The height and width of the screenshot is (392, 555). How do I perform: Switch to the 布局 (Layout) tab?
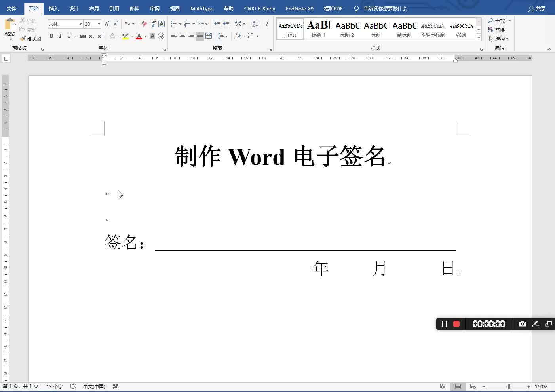(94, 8)
